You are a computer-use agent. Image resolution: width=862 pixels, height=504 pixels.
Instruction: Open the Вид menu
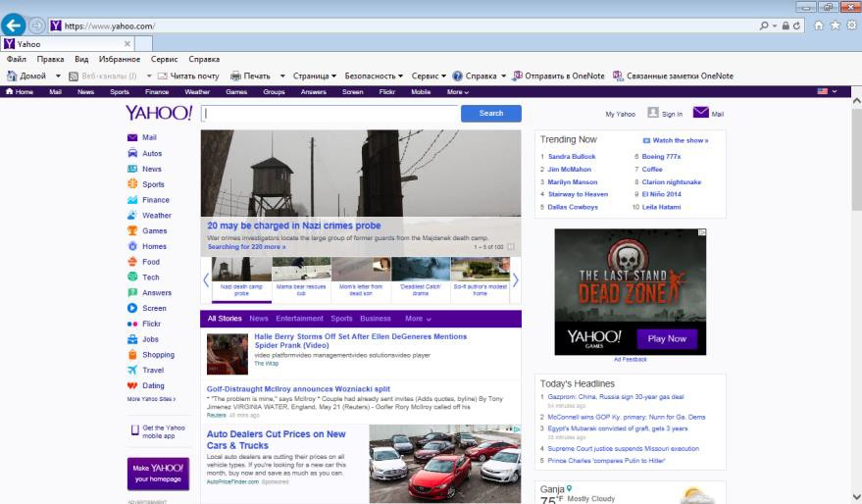pyautogui.click(x=81, y=59)
